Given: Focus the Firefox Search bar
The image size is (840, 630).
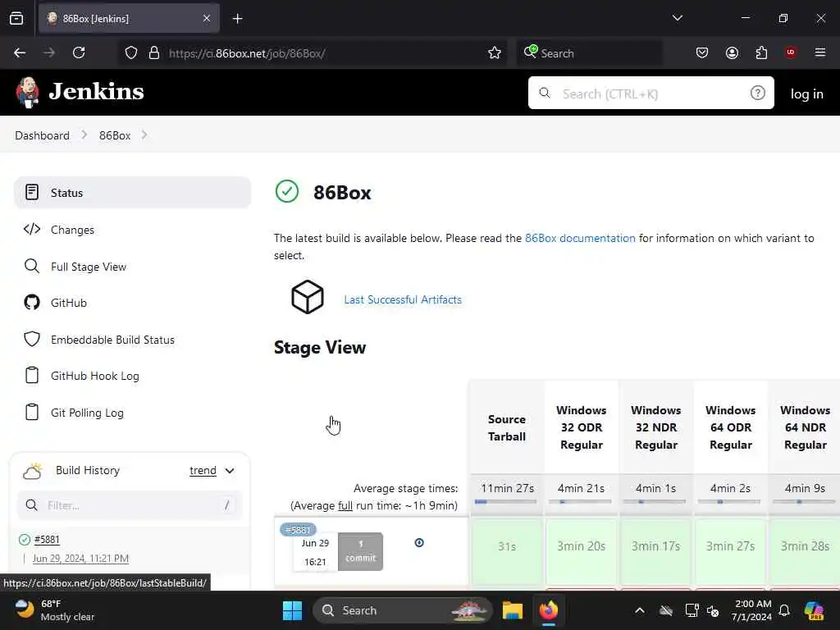Looking at the screenshot, I should click(589, 53).
